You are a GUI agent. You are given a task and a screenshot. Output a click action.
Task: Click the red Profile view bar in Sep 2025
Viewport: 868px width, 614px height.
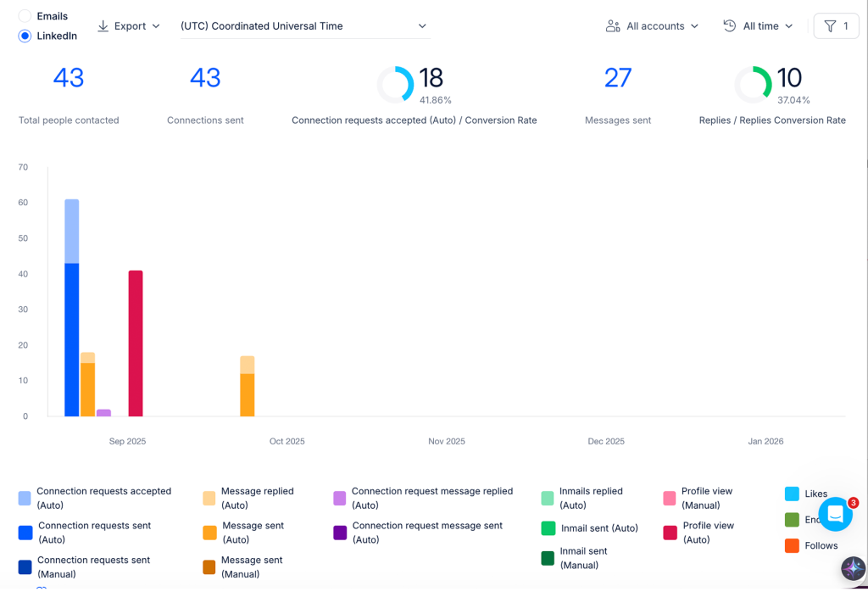pos(136,343)
